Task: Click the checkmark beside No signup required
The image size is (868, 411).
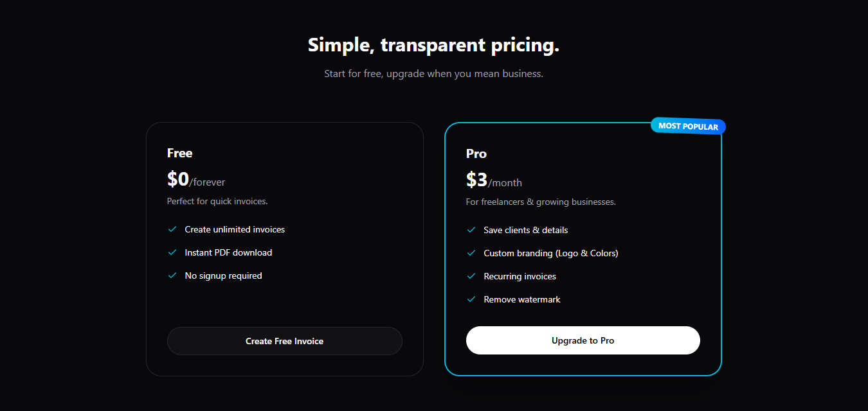Action: click(172, 275)
